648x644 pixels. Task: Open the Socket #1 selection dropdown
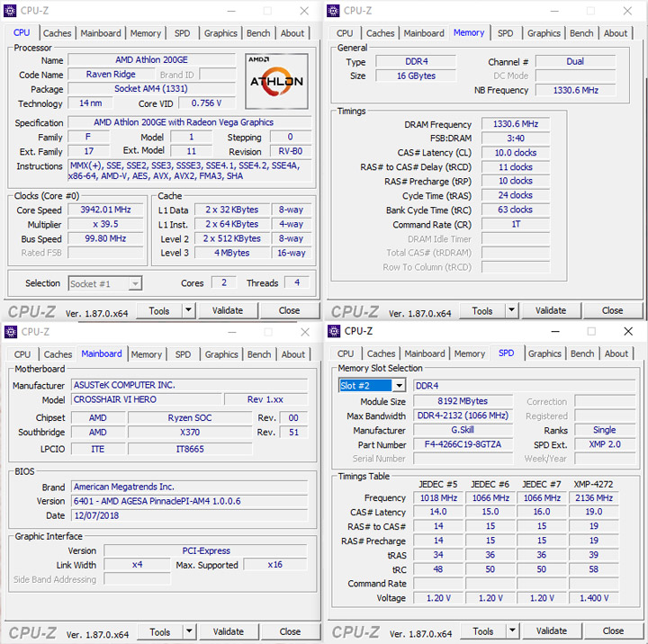point(135,284)
